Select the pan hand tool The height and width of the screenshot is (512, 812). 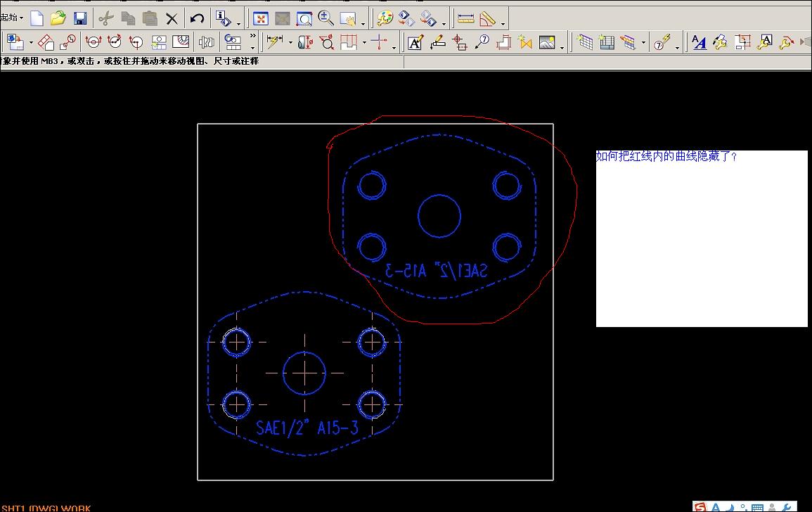[x=348, y=19]
